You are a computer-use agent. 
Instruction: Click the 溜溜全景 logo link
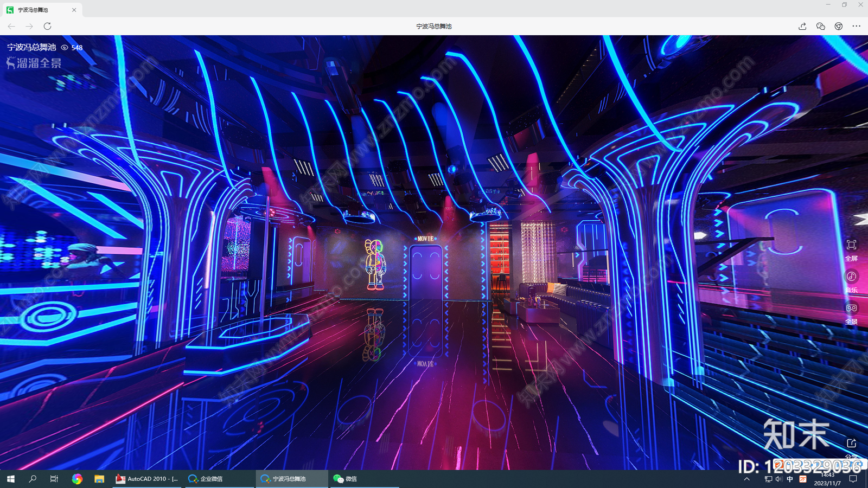pyautogui.click(x=34, y=63)
